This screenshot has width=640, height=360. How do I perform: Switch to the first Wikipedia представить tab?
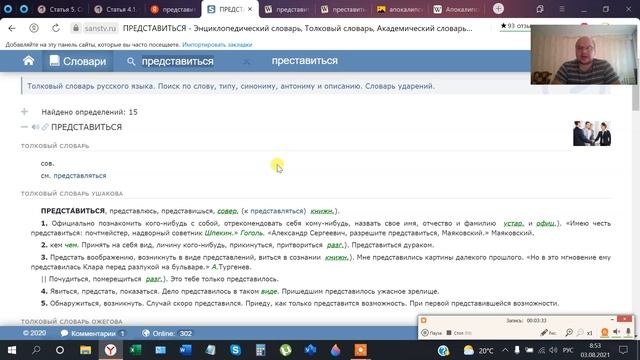pyautogui.click(x=287, y=9)
